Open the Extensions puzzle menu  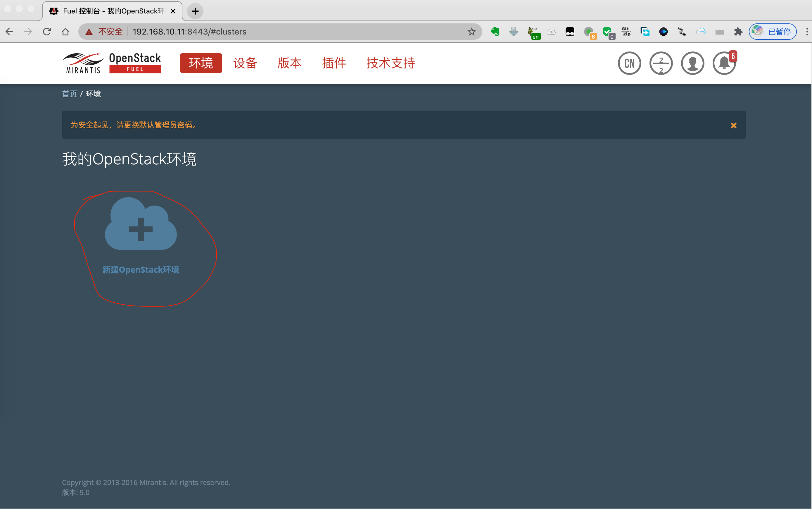point(738,32)
